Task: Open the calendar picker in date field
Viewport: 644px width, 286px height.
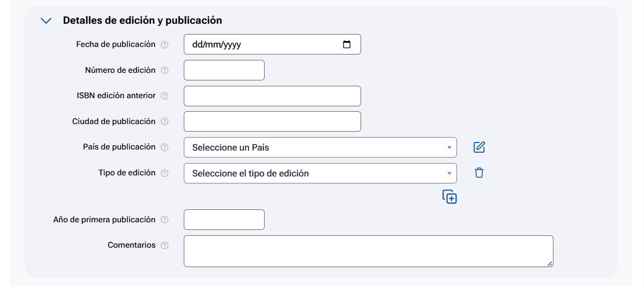Action: click(347, 45)
